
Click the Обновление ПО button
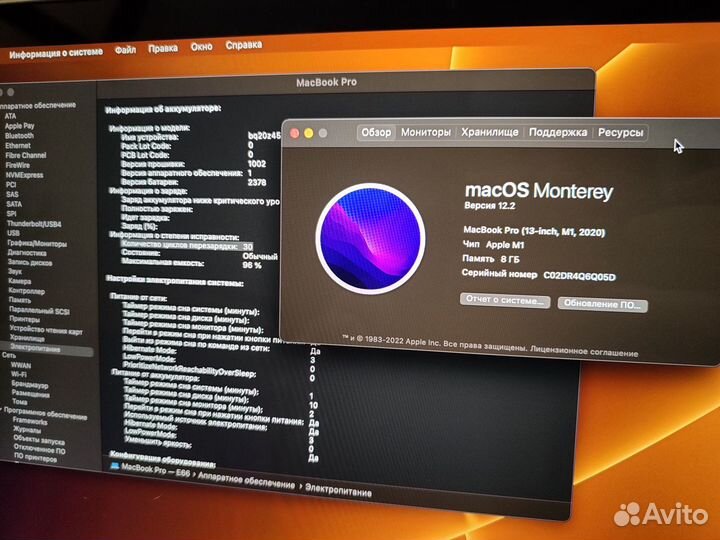coord(602,304)
